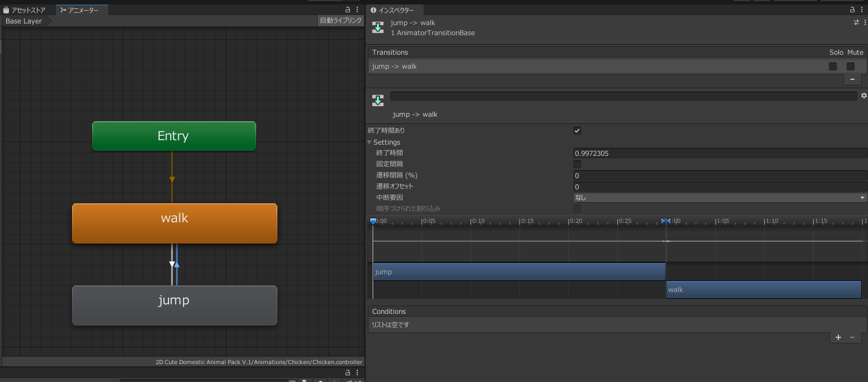Select the アニメーター tab
Image resolution: width=868 pixels, height=382 pixels.
[83, 10]
